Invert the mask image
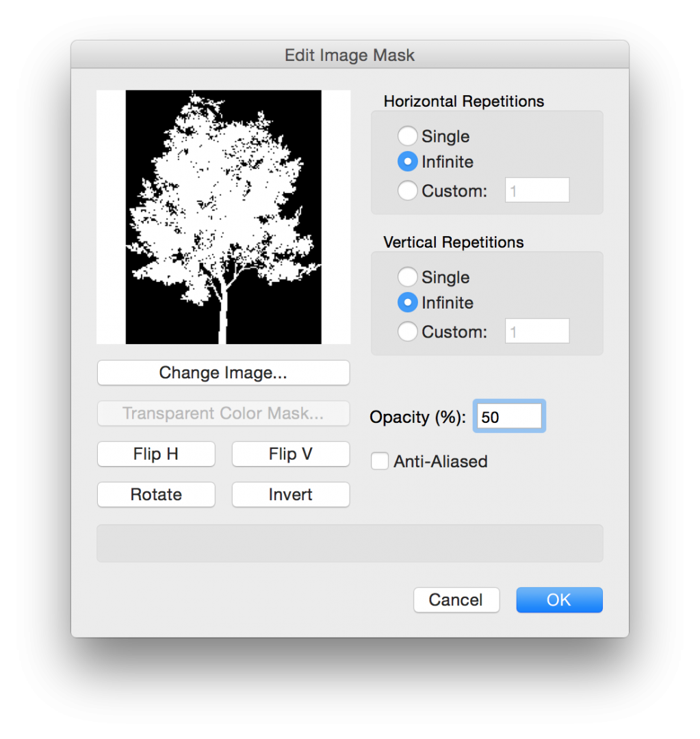Image resolution: width=700 pixels, height=739 pixels. 291,495
